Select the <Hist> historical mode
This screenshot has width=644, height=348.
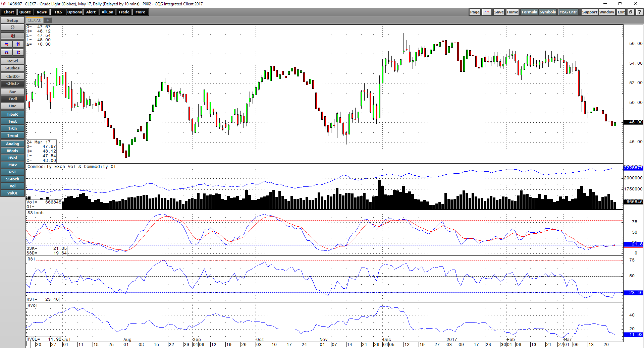12,83
